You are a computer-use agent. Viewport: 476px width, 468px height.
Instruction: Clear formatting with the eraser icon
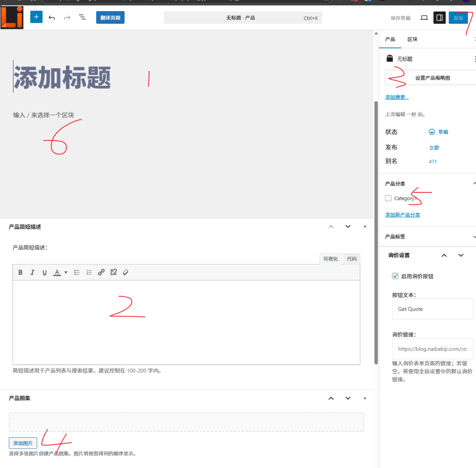coord(126,272)
